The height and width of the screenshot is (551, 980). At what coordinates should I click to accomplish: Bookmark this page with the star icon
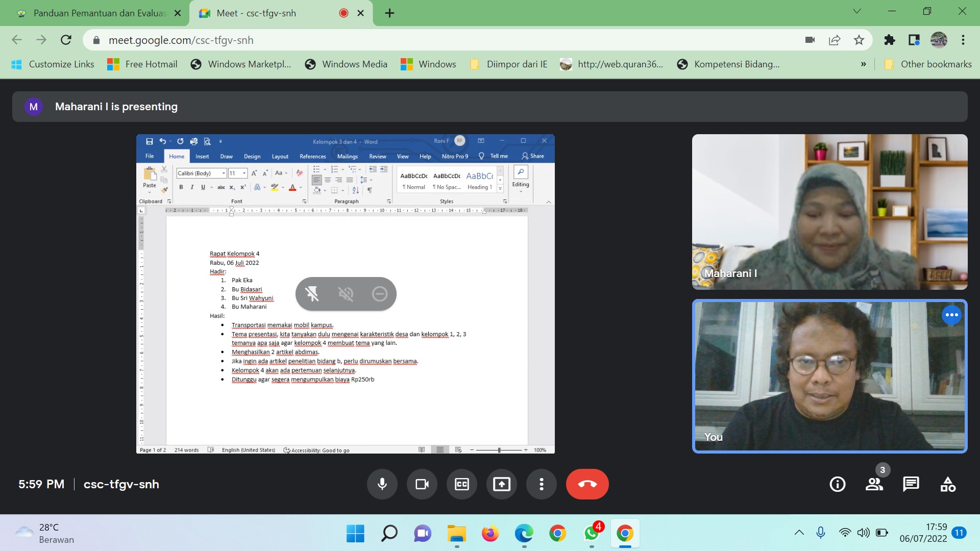click(x=859, y=40)
